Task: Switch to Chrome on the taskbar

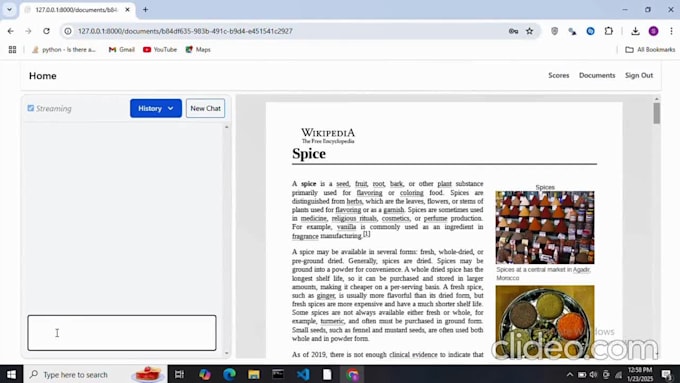Action: 352,374
